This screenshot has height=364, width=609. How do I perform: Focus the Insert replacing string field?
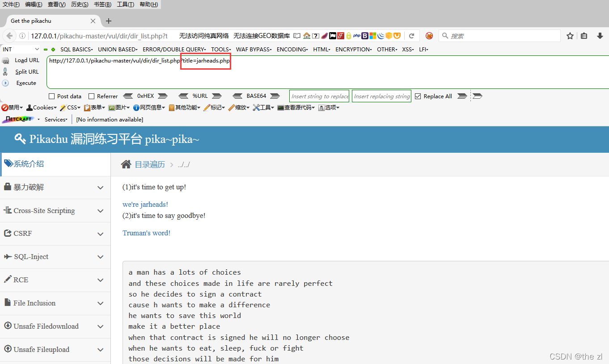[x=381, y=96]
